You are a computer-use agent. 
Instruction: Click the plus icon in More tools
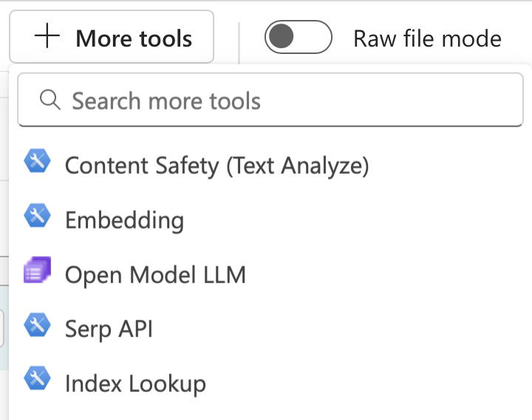coord(47,35)
